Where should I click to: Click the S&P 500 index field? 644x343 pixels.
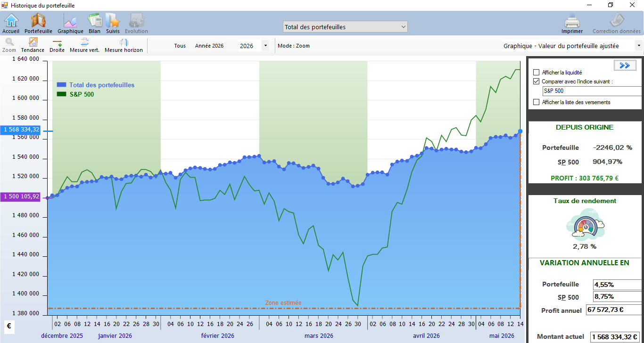592,91
